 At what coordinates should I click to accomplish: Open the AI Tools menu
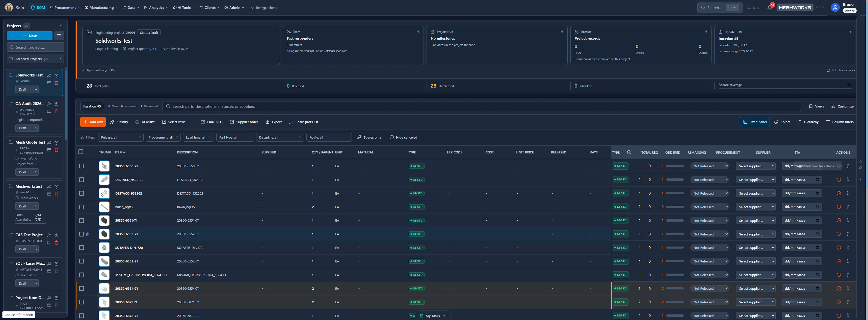[184, 7]
